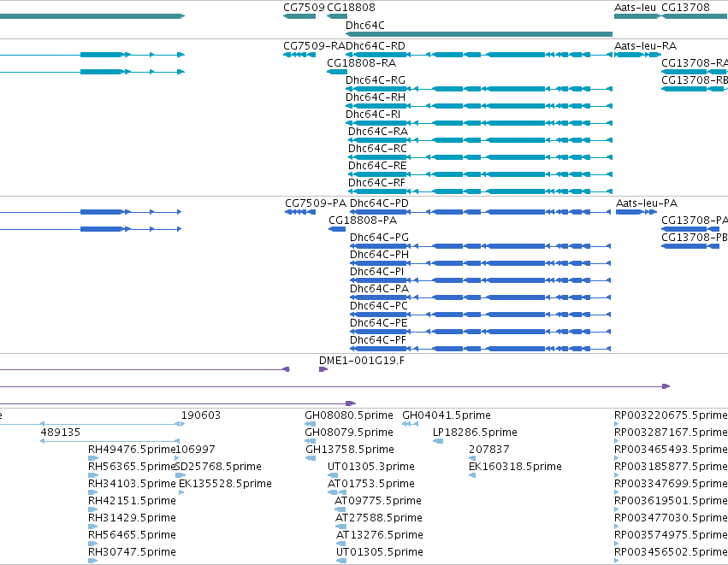This screenshot has width=728, height=565.
Task: Select EST RP003465493.5prime
Action: (x=671, y=450)
